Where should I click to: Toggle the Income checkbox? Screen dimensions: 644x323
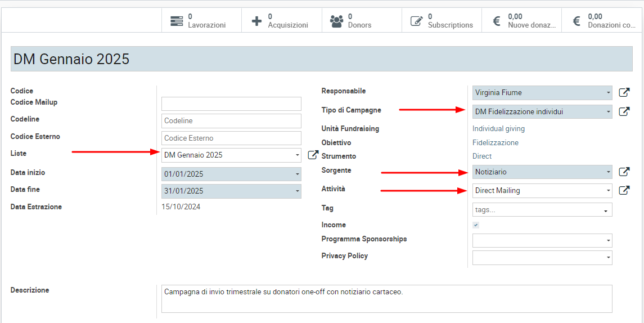[476, 225]
